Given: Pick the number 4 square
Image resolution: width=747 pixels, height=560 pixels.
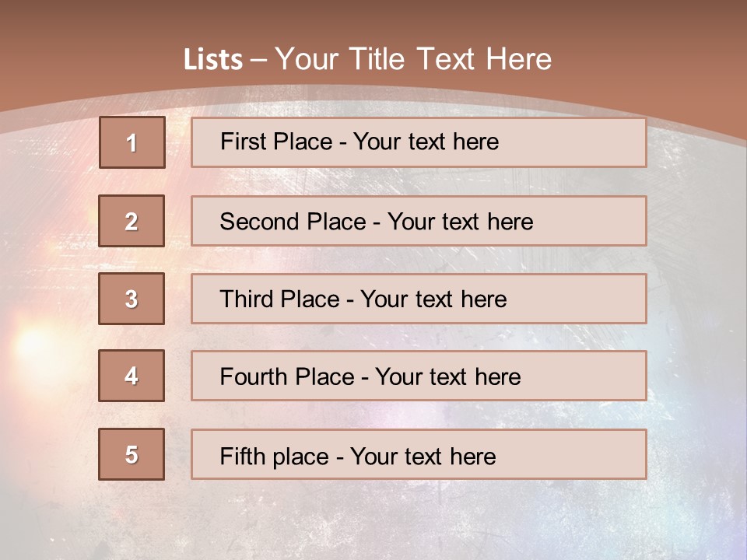Looking at the screenshot, I should click(132, 376).
